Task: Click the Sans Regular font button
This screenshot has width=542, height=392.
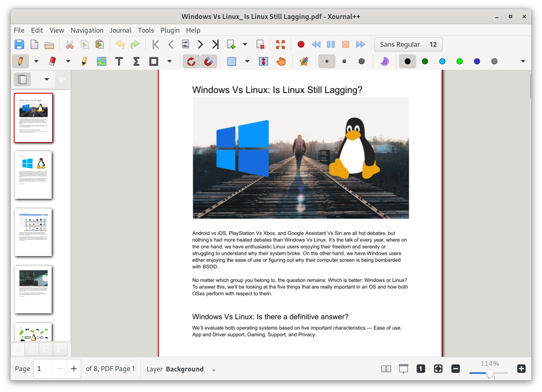Action: coord(408,44)
